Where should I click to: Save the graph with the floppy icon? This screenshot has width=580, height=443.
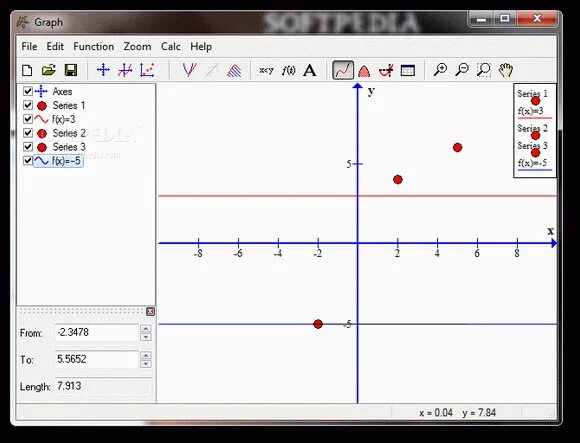(x=71, y=70)
